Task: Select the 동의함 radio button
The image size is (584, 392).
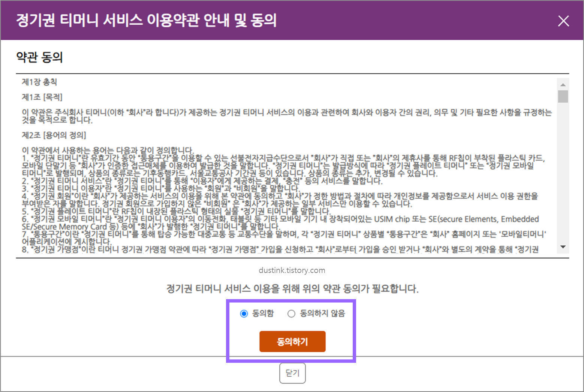Action: click(244, 314)
